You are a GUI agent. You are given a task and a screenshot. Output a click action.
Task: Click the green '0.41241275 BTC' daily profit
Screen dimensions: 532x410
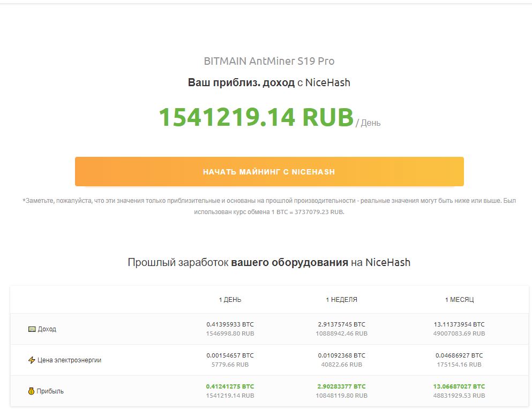tap(230, 386)
